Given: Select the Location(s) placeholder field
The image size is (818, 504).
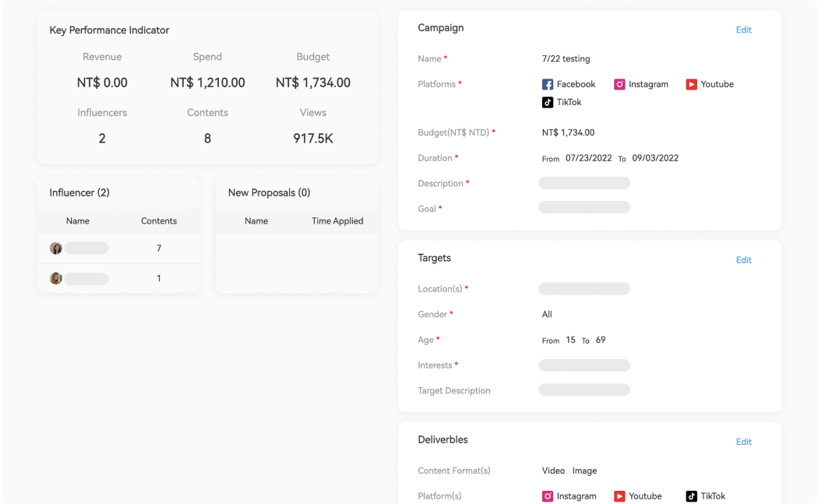Looking at the screenshot, I should tap(584, 289).
